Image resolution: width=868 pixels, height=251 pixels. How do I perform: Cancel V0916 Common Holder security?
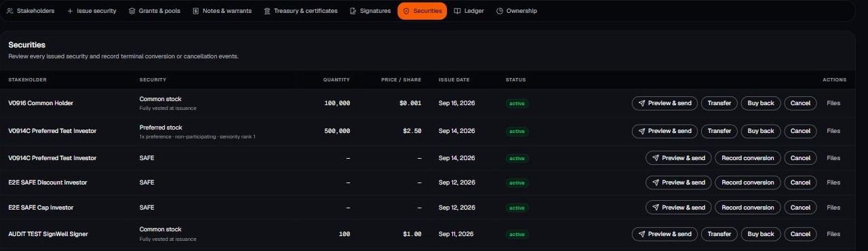click(800, 103)
